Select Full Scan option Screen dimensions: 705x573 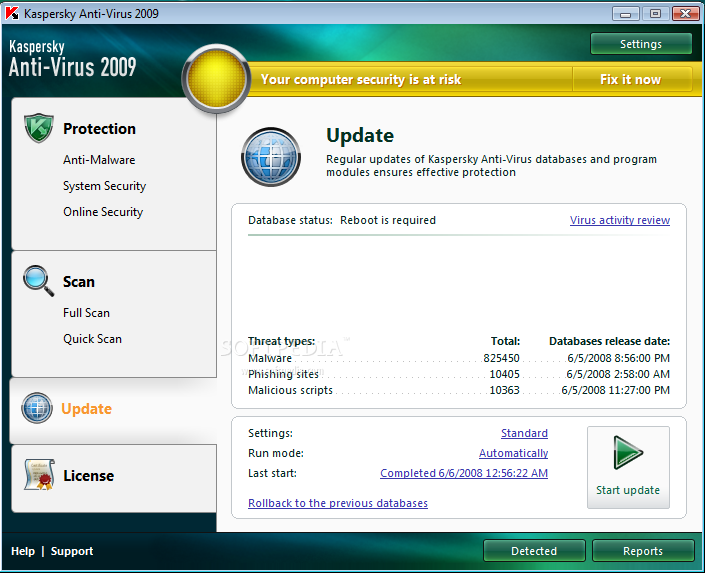coord(86,313)
